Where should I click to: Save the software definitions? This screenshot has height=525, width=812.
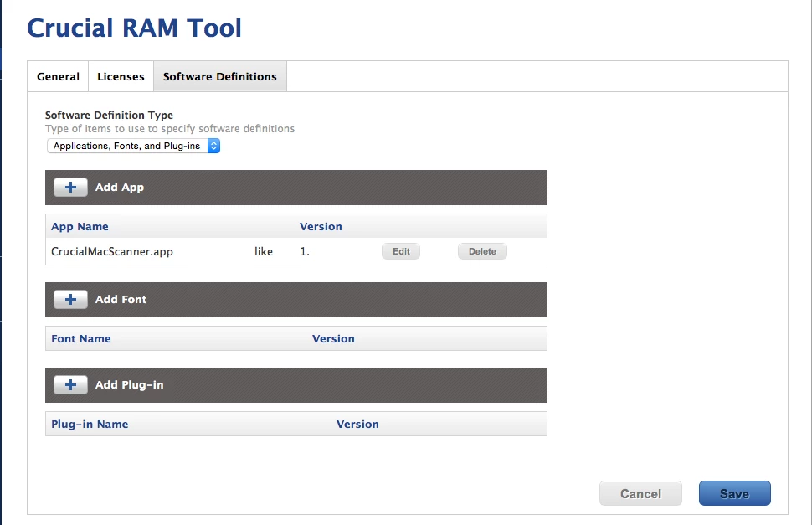pyautogui.click(x=734, y=493)
